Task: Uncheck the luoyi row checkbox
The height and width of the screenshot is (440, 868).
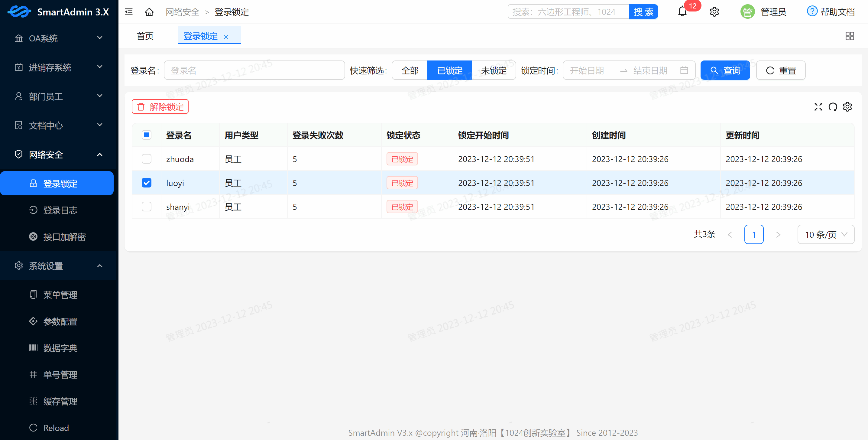Action: pos(146,182)
